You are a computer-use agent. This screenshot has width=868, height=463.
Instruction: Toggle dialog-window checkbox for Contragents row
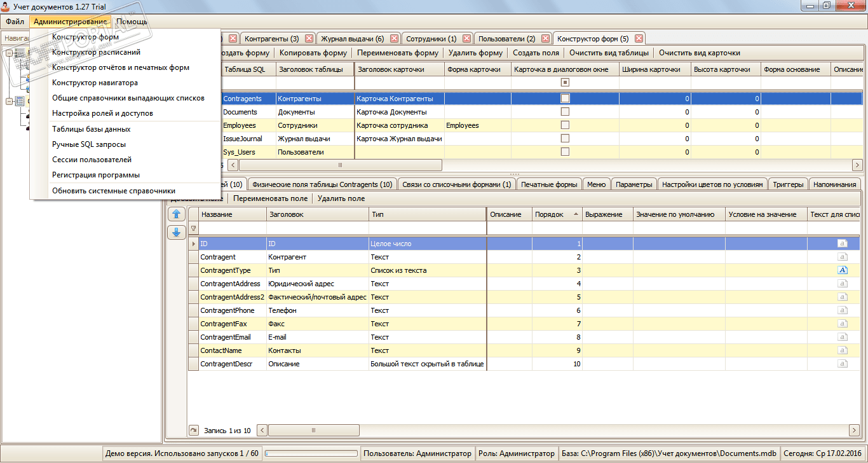point(565,99)
